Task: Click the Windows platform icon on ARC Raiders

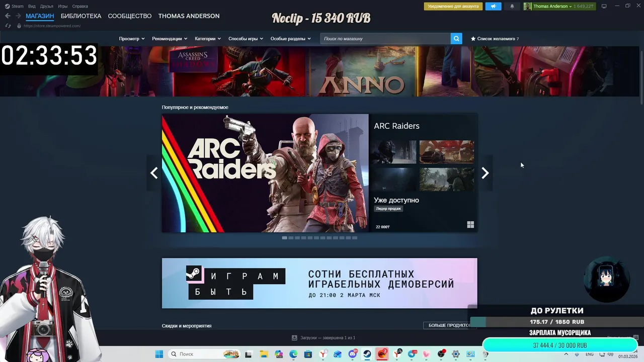Action: 470,225
